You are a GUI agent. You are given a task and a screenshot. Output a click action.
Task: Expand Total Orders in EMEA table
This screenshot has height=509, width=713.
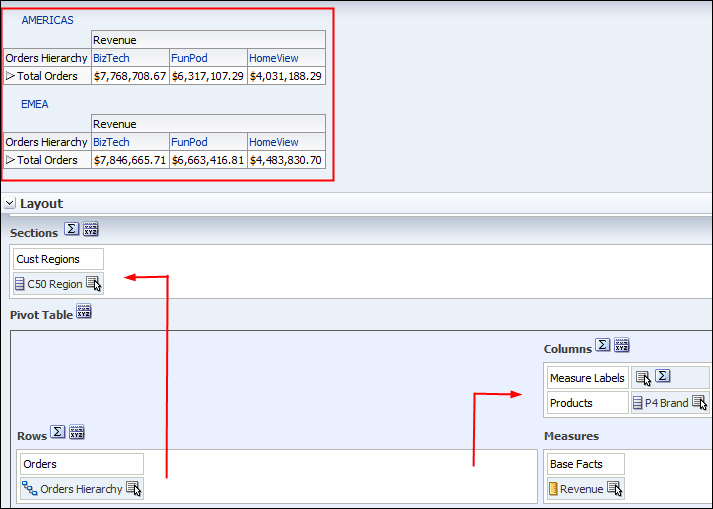pos(10,160)
